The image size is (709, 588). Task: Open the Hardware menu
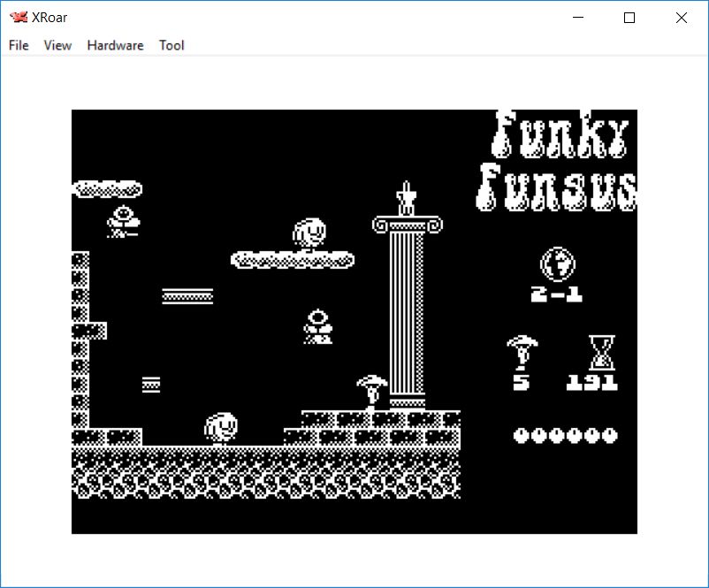[x=115, y=45]
